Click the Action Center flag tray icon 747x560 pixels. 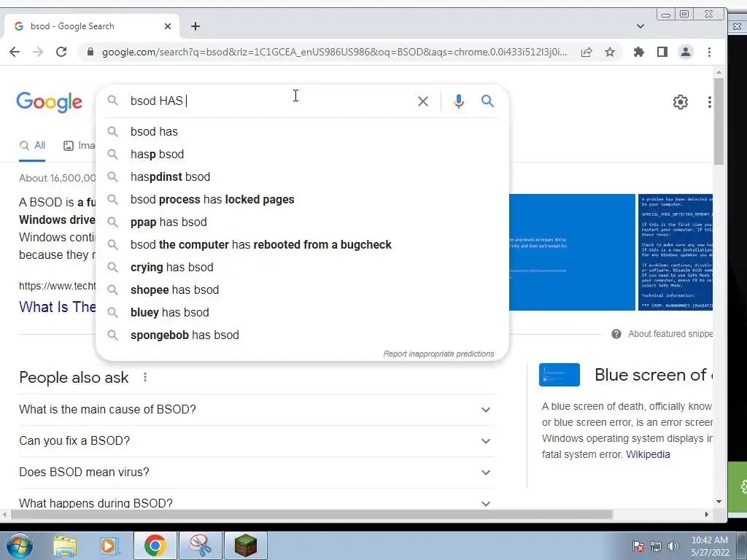[x=638, y=546]
